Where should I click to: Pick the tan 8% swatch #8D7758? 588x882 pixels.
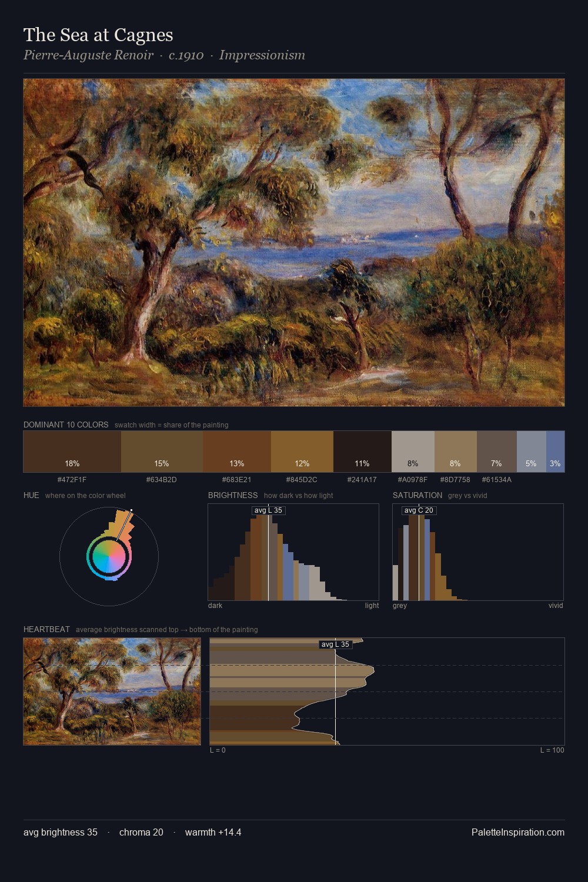(x=456, y=452)
